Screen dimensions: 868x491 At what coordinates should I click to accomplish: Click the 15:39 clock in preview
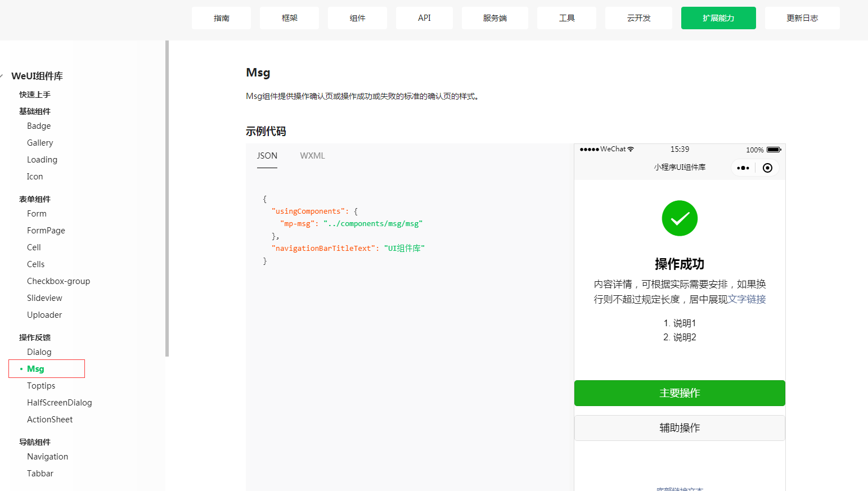[x=680, y=149]
